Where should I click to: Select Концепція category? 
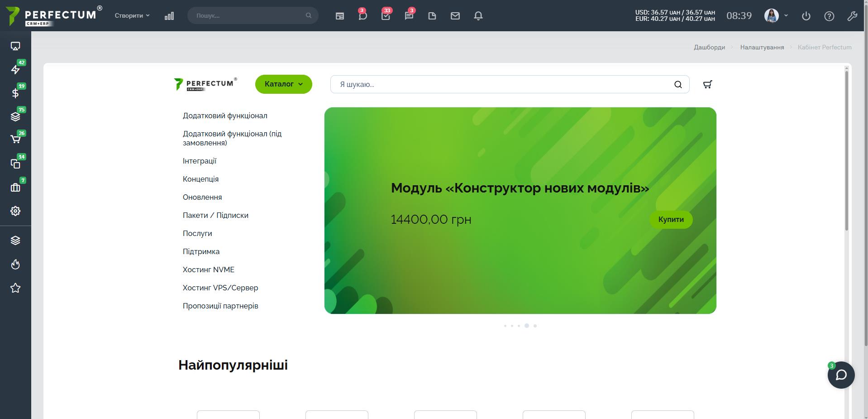tap(200, 179)
